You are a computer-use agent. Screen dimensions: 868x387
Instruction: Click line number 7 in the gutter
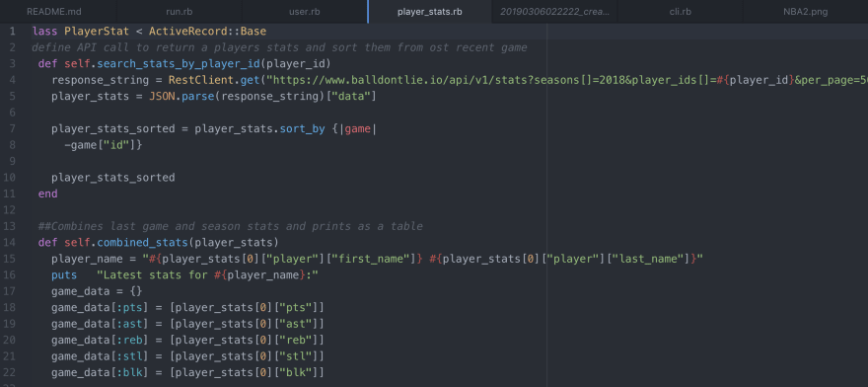point(12,129)
